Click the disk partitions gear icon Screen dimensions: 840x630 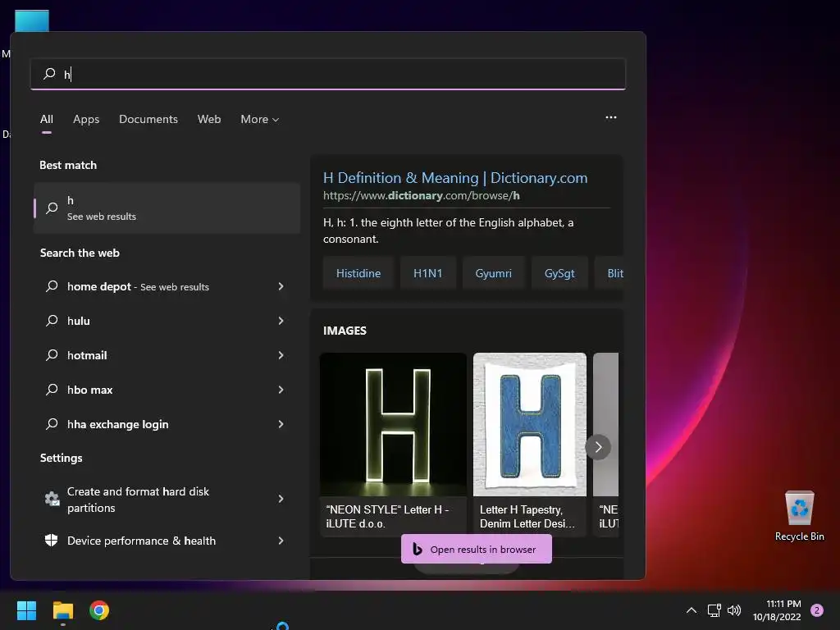(x=52, y=499)
